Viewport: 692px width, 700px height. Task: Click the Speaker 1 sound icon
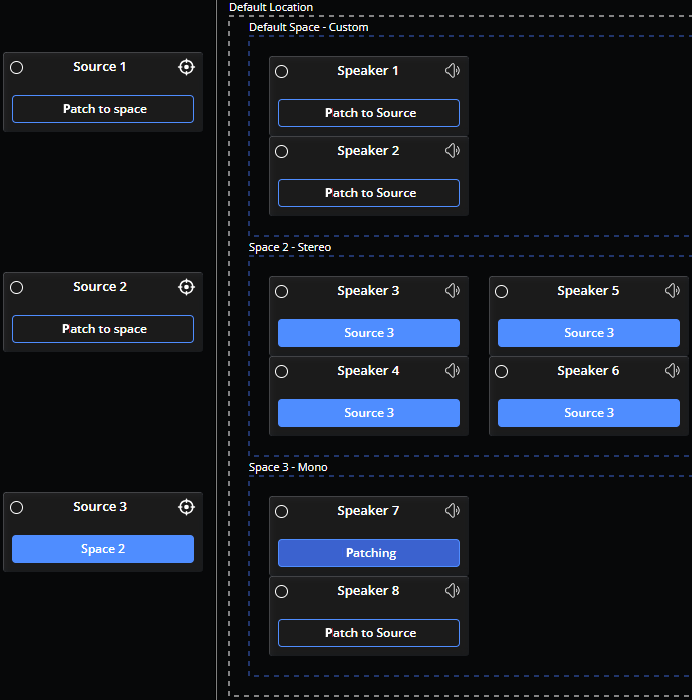452,71
